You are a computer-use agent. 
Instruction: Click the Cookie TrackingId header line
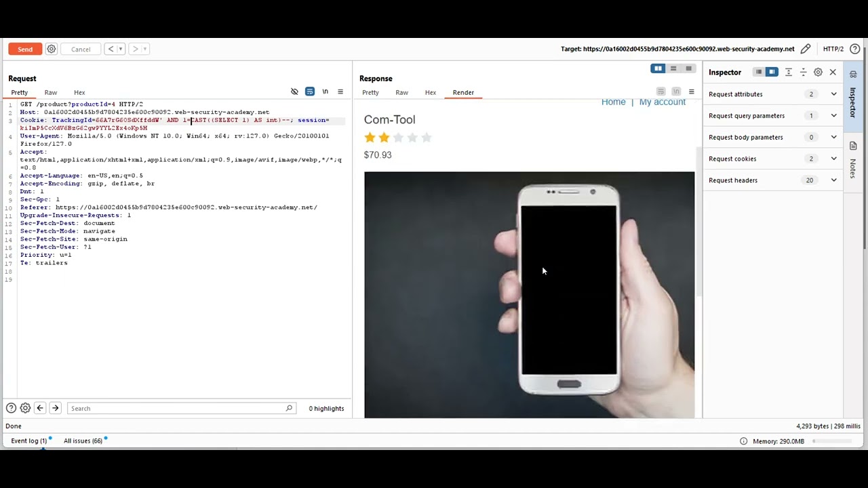175,124
